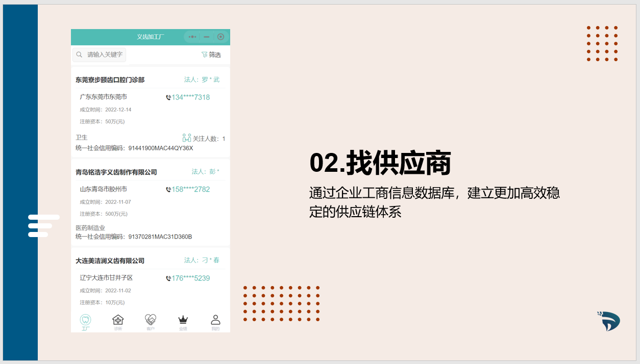Click the search magnifier icon
Screen dimensions: 640x364
(79, 55)
